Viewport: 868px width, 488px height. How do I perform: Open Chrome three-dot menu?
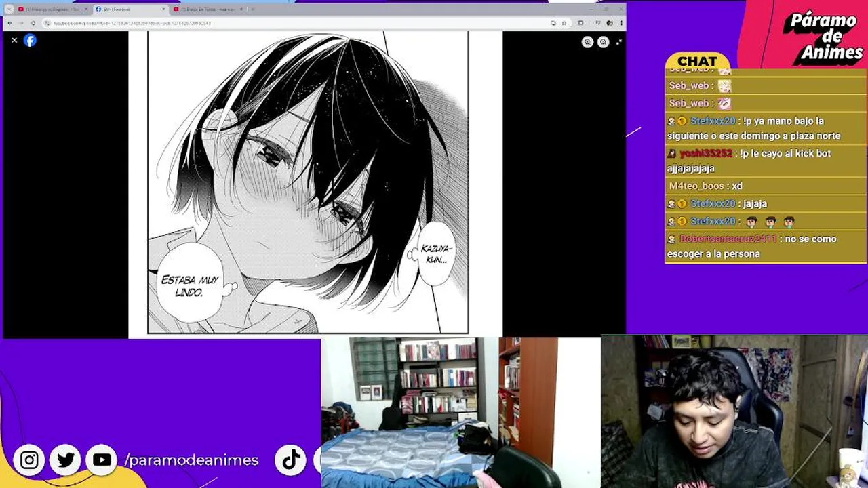620,23
